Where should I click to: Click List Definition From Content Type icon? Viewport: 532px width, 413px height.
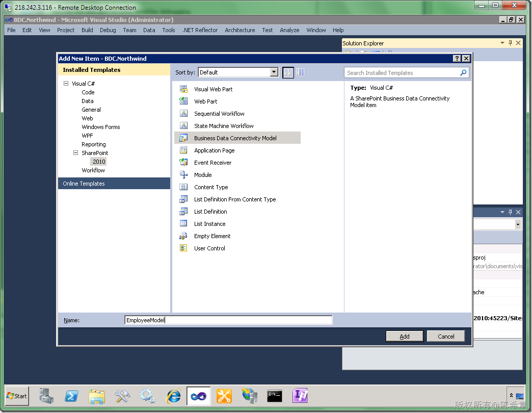click(x=183, y=199)
